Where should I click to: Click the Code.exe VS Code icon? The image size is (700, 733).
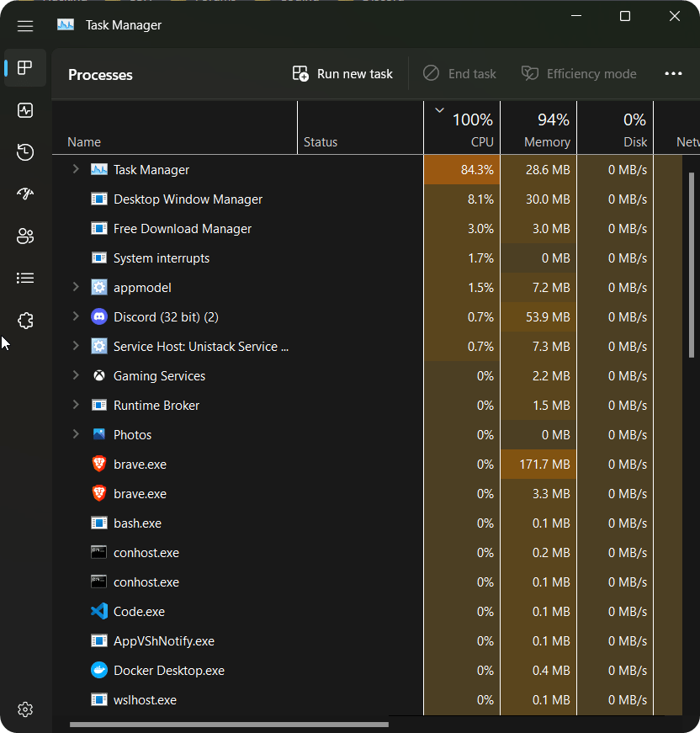99,612
